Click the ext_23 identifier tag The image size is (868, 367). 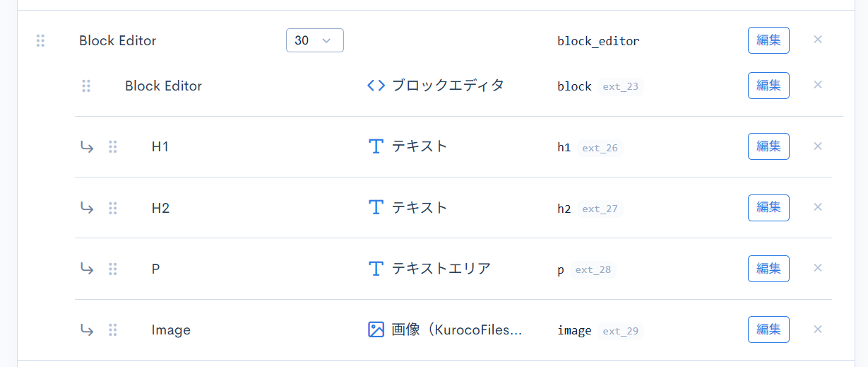click(621, 87)
